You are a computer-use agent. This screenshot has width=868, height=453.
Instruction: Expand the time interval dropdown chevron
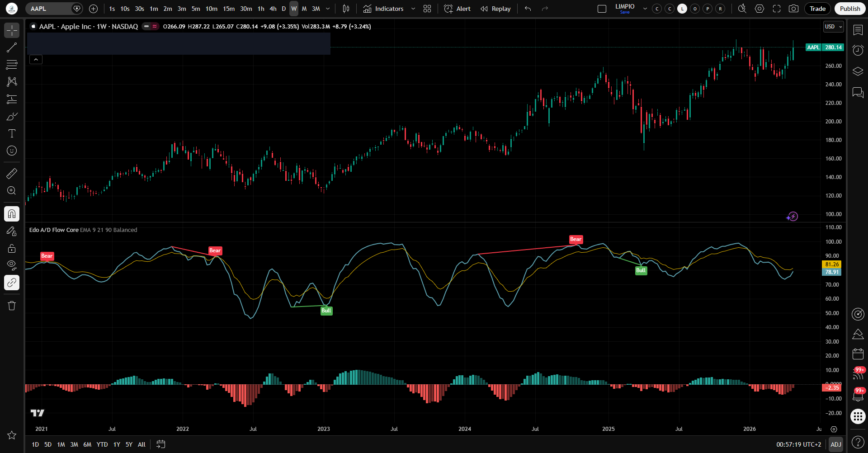pyautogui.click(x=328, y=9)
